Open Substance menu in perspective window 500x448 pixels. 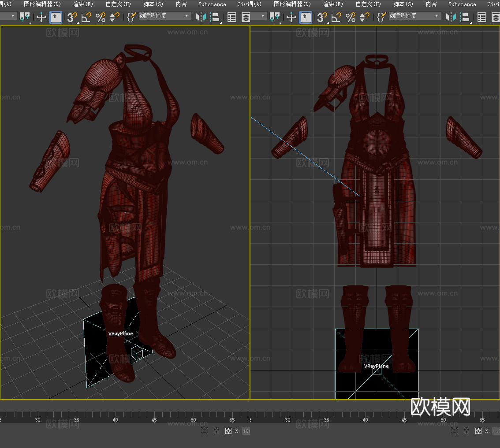(212, 4)
